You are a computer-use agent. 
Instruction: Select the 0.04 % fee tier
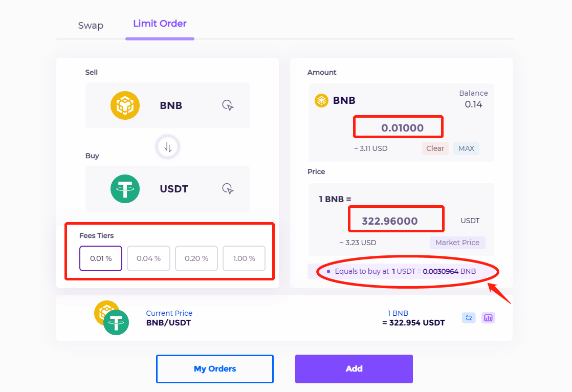[148, 258]
